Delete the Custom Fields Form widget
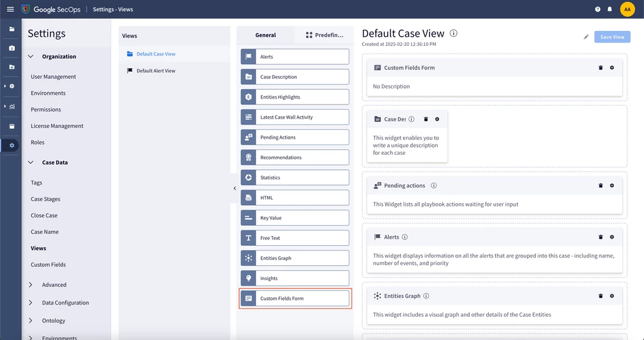Screen dimensions: 644x340 pos(600,68)
